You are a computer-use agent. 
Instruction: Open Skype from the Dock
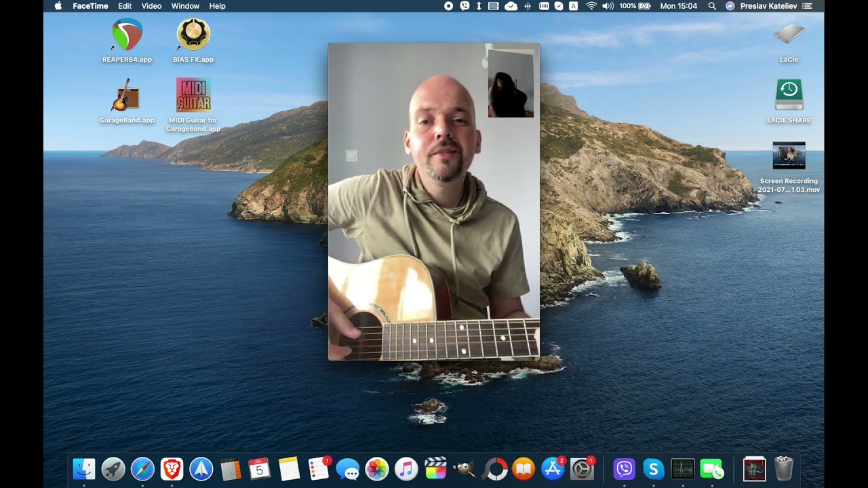(x=653, y=468)
